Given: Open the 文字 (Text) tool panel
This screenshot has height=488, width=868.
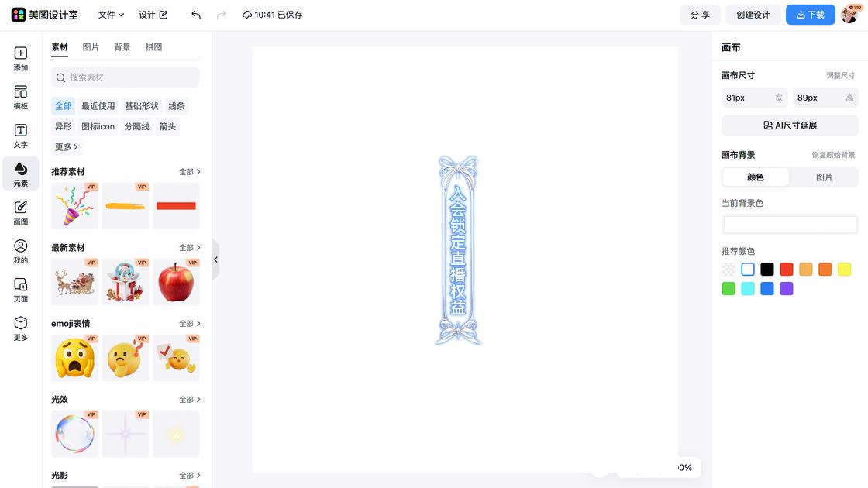Looking at the screenshot, I should click(20, 133).
